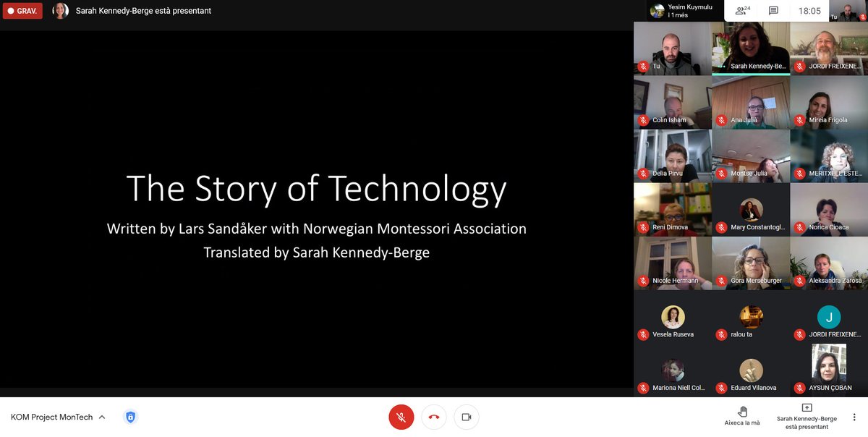The width and height of the screenshot is (868, 437).
Task: Click the blue security shield icon
Action: 130,417
